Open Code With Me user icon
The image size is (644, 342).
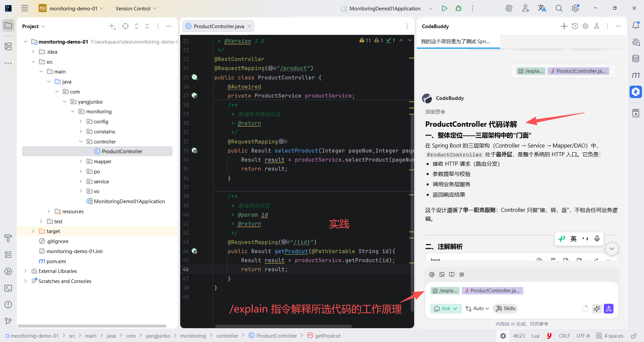pyautogui.click(x=526, y=8)
